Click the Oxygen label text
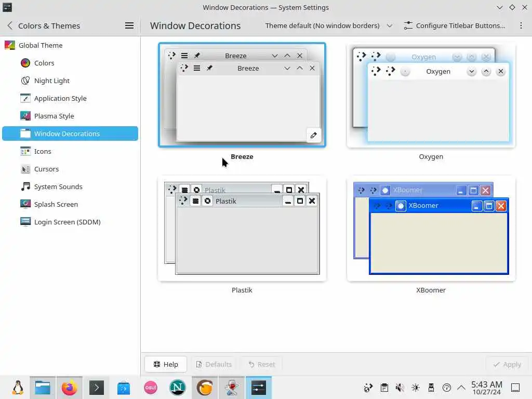Viewport: 532px width, 399px height. (431, 156)
